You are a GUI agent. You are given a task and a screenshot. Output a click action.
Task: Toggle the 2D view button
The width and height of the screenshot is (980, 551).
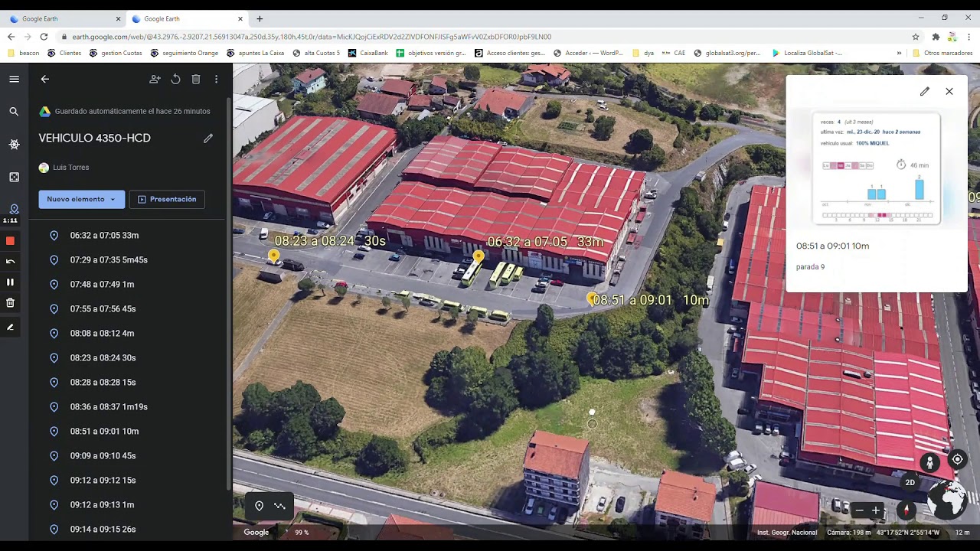pos(910,482)
